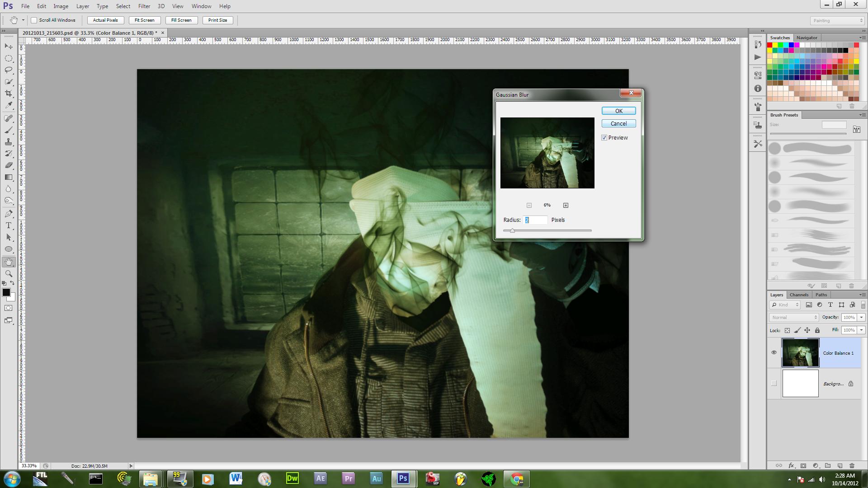Confirm Gaussian Blur with OK
Image resolution: width=868 pixels, height=488 pixels.
click(619, 111)
